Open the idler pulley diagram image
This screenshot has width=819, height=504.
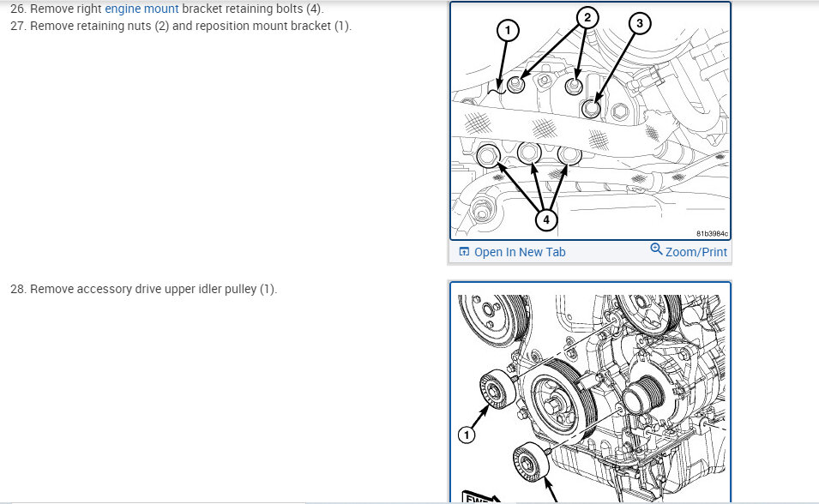click(590, 393)
